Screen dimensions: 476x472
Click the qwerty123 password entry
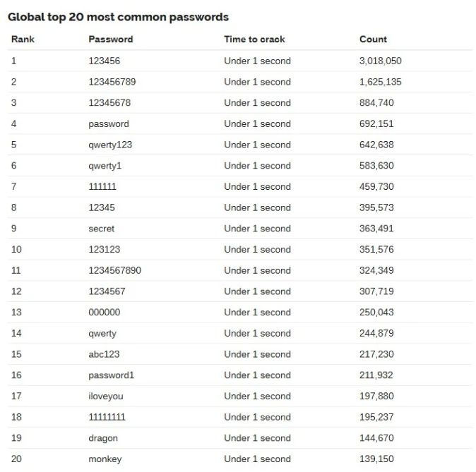pyautogui.click(x=110, y=145)
